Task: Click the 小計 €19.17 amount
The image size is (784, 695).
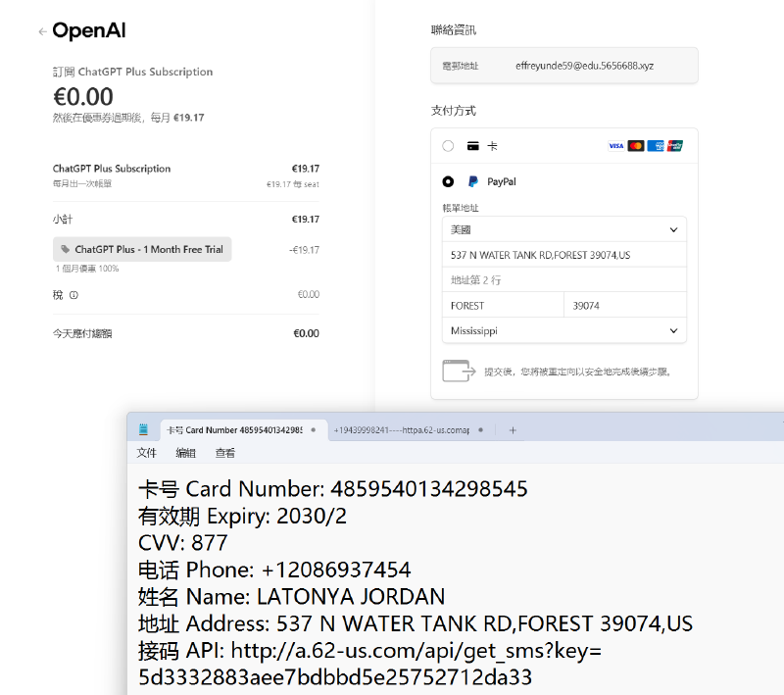Action: [306, 219]
